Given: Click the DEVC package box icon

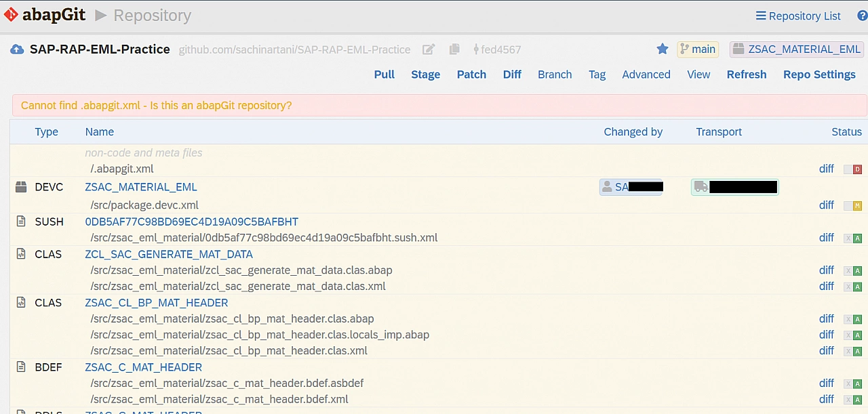Looking at the screenshot, I should [21, 187].
